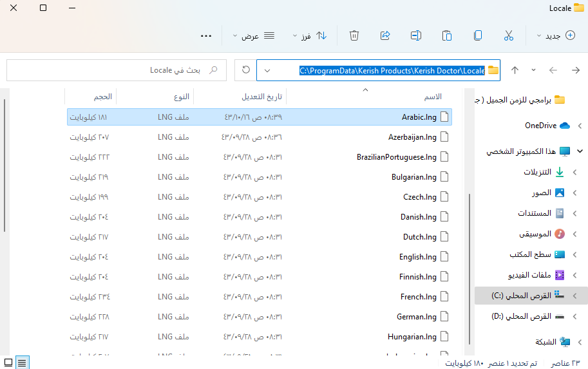Click the Videos icon in sidebar
The width and height of the screenshot is (588, 369).
pyautogui.click(x=560, y=275)
